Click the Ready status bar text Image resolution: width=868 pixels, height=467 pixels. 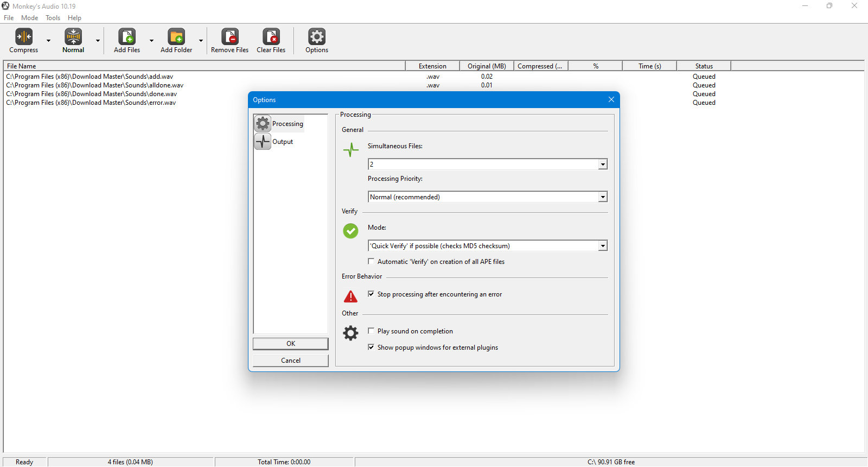(24, 462)
